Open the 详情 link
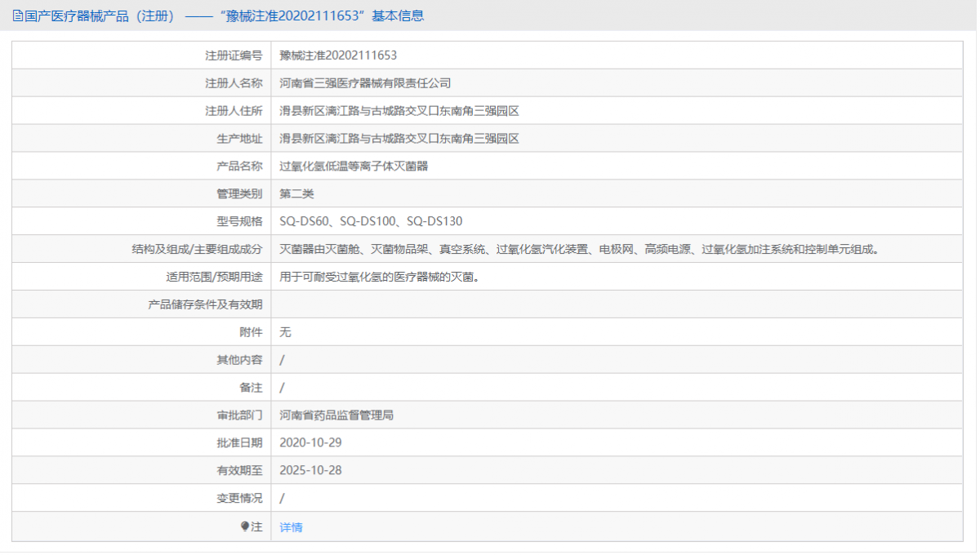 [x=291, y=527]
